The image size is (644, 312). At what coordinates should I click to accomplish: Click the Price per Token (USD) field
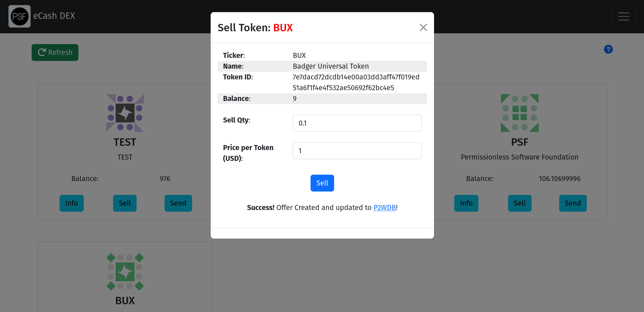click(x=357, y=150)
